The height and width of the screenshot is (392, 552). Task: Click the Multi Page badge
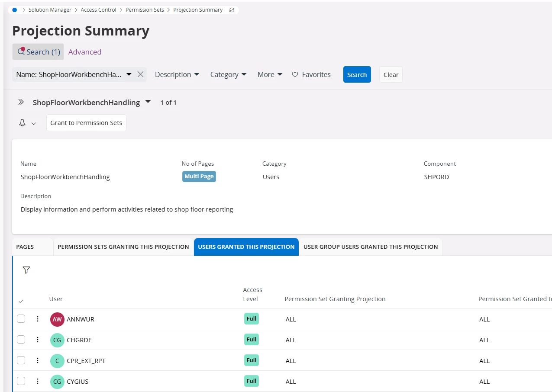(199, 177)
